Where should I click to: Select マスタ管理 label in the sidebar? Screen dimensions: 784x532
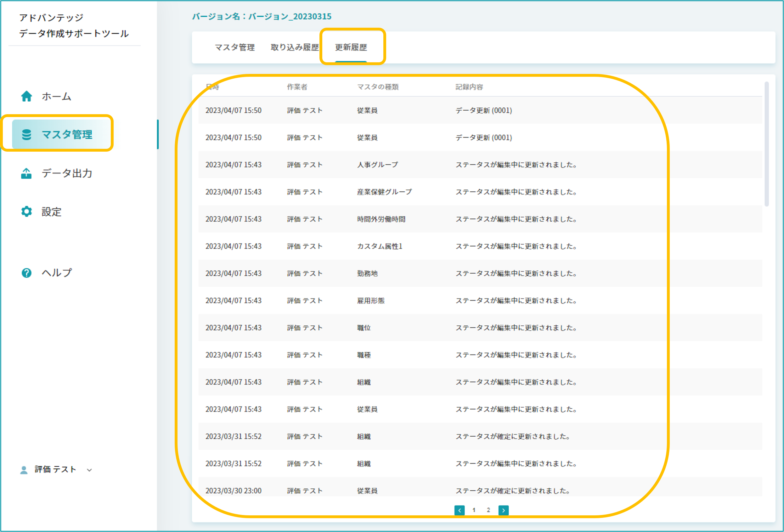pyautogui.click(x=67, y=135)
